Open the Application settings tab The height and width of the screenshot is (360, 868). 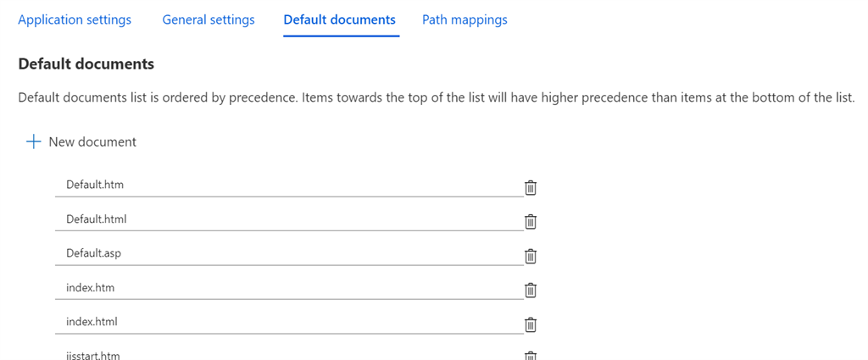75,20
